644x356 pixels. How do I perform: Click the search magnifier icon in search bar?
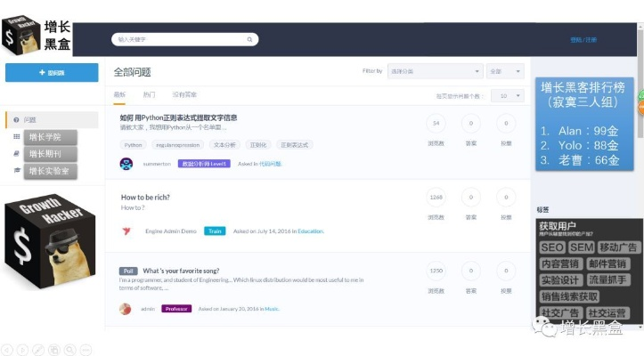(250, 39)
